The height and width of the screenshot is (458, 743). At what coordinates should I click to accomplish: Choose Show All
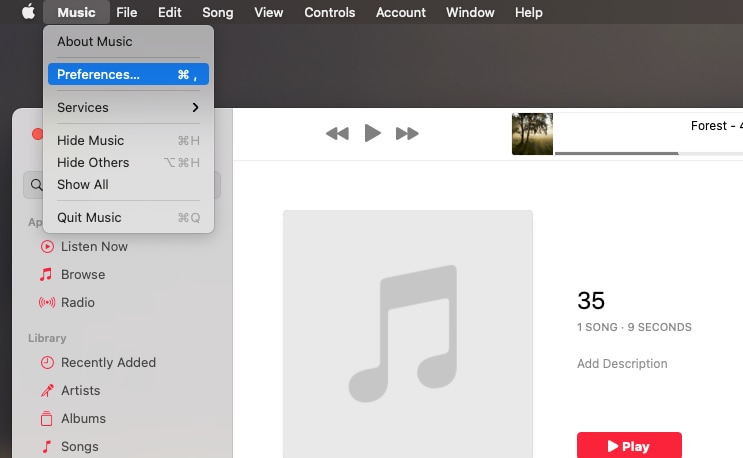pyautogui.click(x=128, y=184)
